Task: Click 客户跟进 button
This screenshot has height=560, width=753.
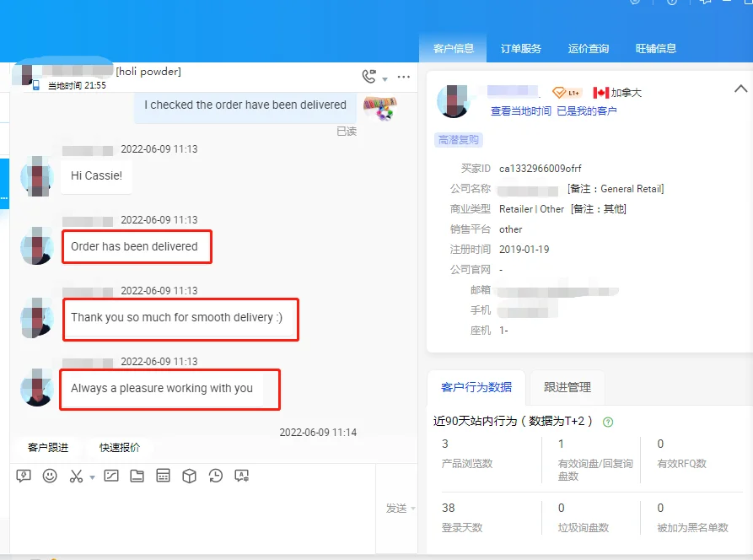Action: [x=48, y=448]
